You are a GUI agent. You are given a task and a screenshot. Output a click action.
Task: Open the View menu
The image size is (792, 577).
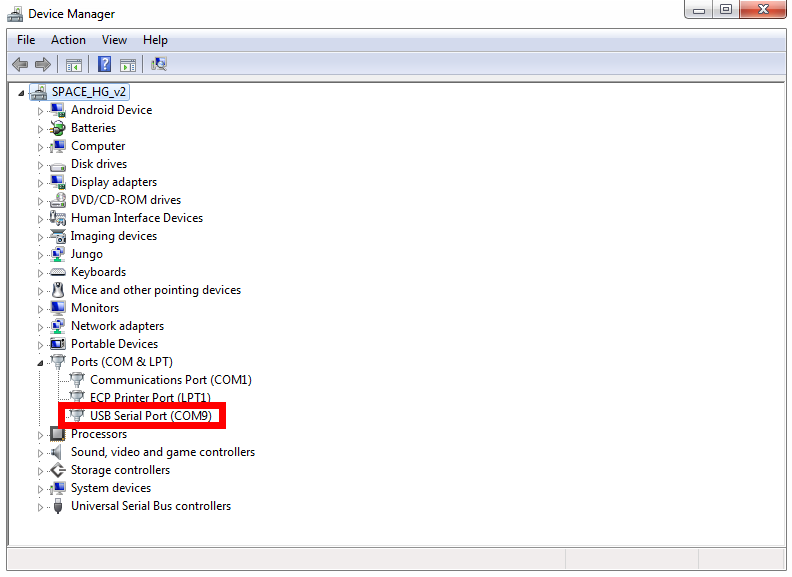pyautogui.click(x=114, y=40)
